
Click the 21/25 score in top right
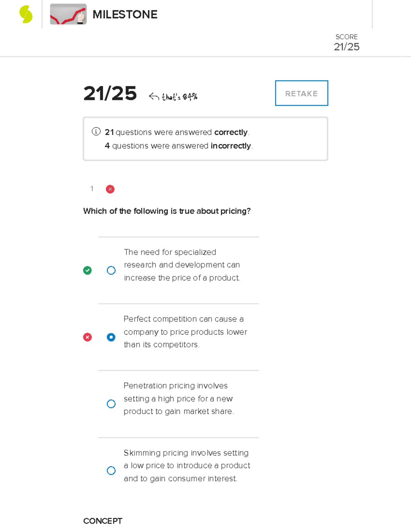pos(346,47)
